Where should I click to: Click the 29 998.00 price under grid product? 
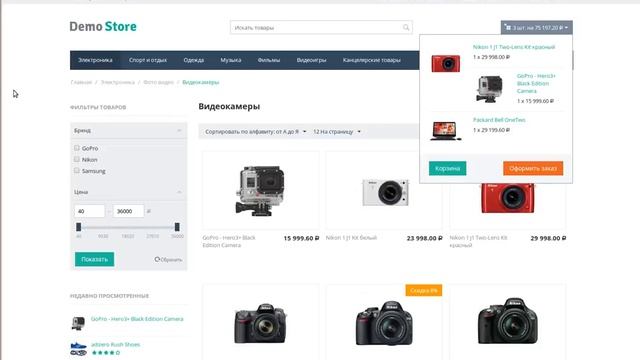pos(548,238)
